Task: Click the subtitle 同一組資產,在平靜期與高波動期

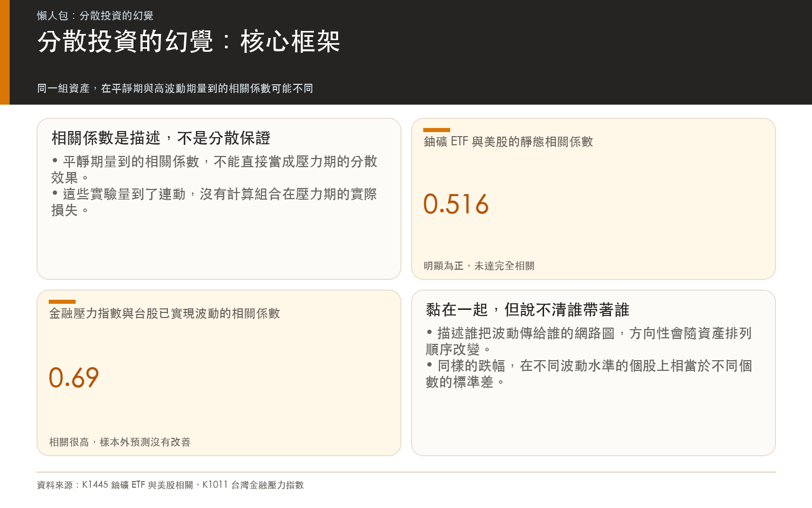Action: [175, 88]
